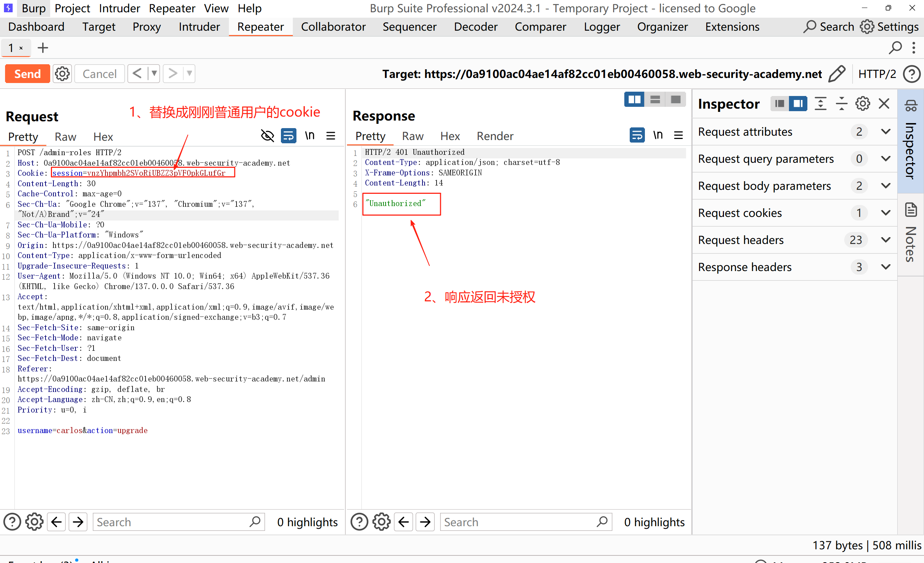Open Inspector settings gear icon
Screen dimensions: 924x563
coord(863,104)
